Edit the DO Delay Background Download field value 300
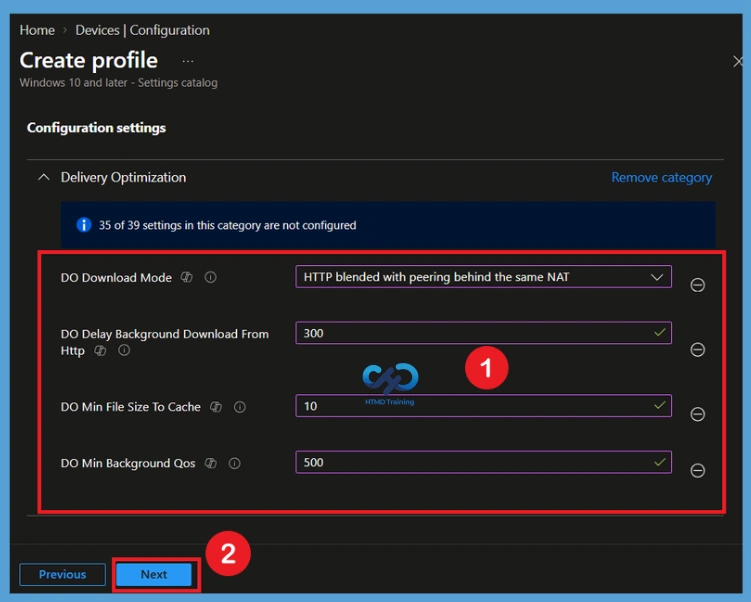 click(x=483, y=333)
